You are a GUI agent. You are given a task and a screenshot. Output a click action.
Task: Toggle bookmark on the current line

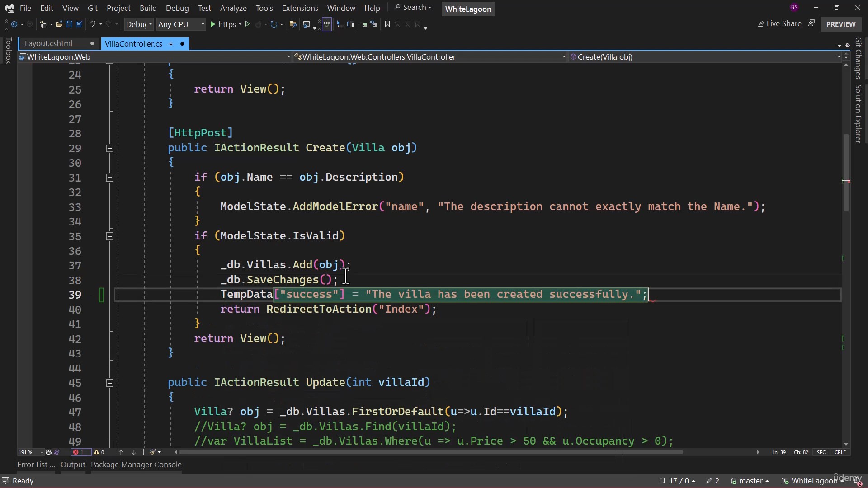click(387, 24)
